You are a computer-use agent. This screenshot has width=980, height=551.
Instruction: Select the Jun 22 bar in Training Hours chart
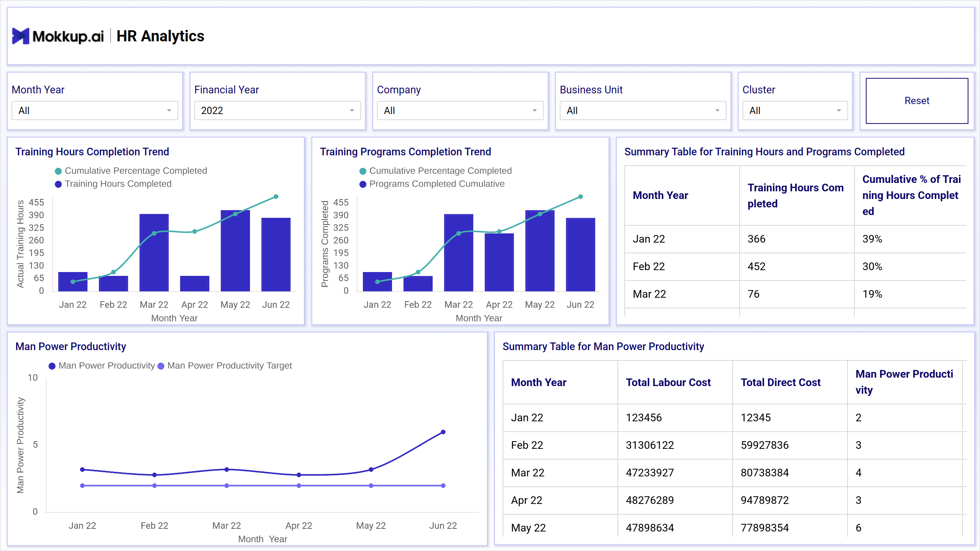pos(276,254)
